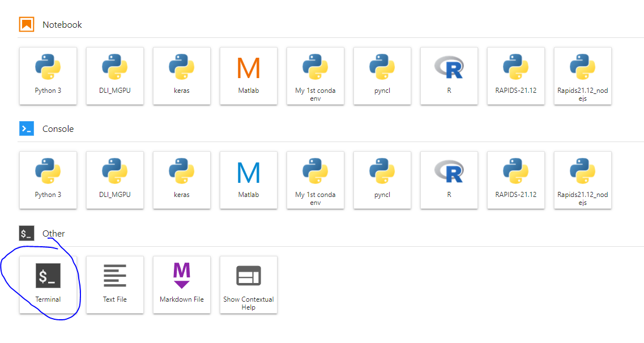Launch console for My 1st conda env
The height and width of the screenshot is (343, 644).
pyautogui.click(x=315, y=180)
